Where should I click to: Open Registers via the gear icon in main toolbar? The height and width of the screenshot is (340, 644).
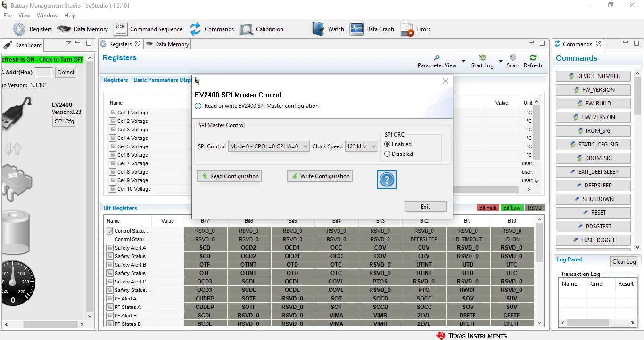19,29
